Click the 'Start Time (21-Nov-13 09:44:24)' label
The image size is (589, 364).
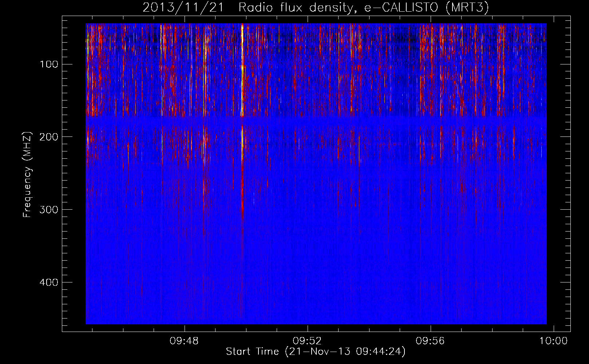316,352
